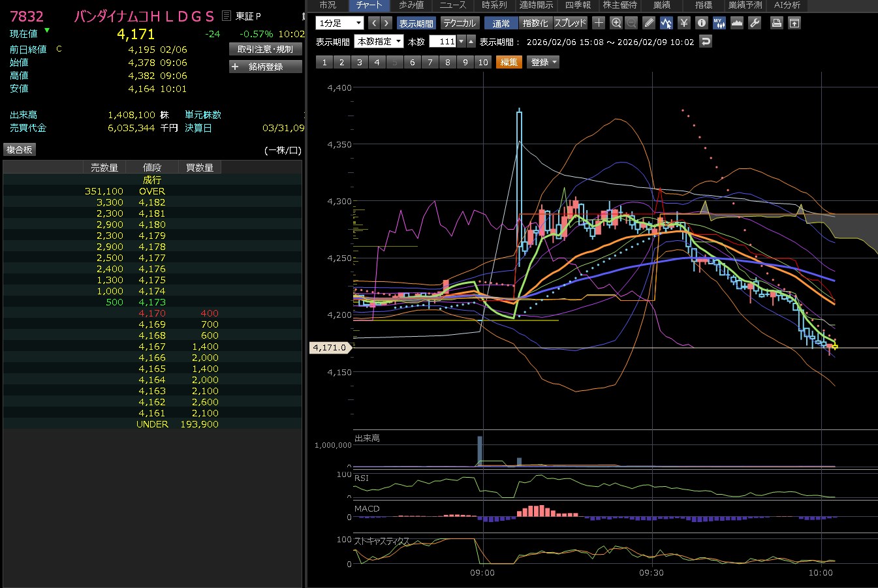878x588 pixels.
Task: Select chart preset number 3
Action: point(359,62)
